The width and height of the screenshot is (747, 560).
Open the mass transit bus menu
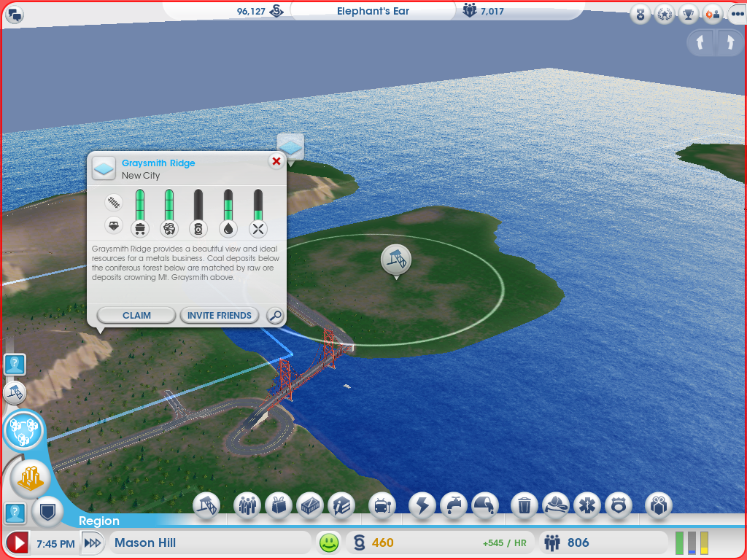click(x=382, y=506)
